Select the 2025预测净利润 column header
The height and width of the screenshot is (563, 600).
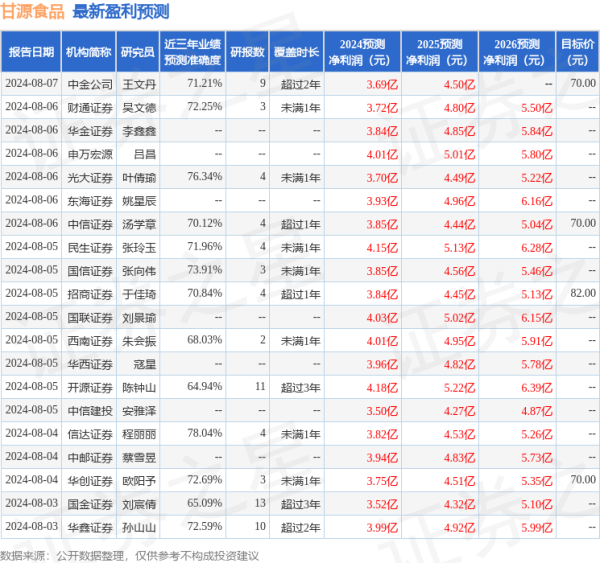click(440, 52)
